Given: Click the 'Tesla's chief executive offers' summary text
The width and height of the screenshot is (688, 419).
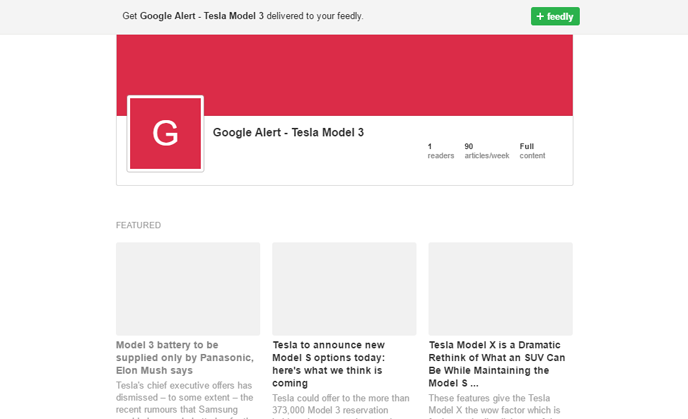Looking at the screenshot, I should tap(184, 399).
